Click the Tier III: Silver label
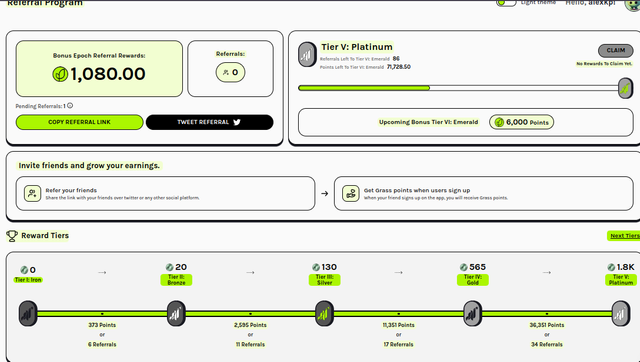Viewport: 640px width, 362px height. (x=324, y=280)
